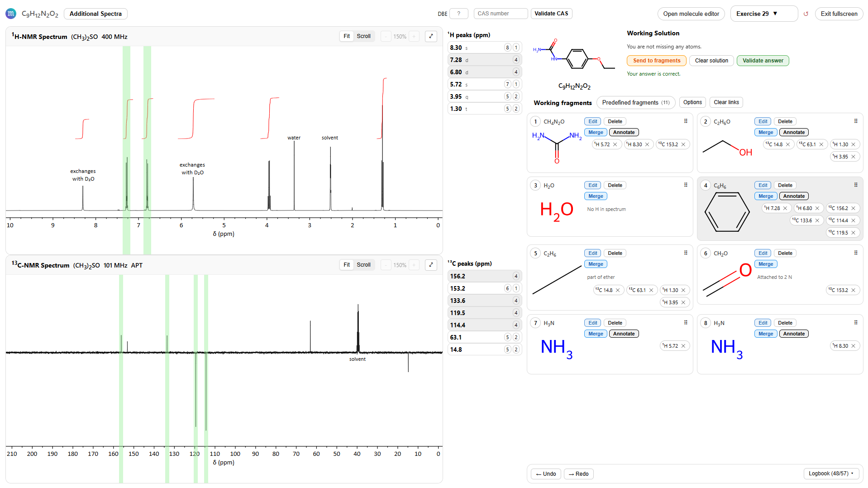Click Undo button

pyautogui.click(x=546, y=474)
